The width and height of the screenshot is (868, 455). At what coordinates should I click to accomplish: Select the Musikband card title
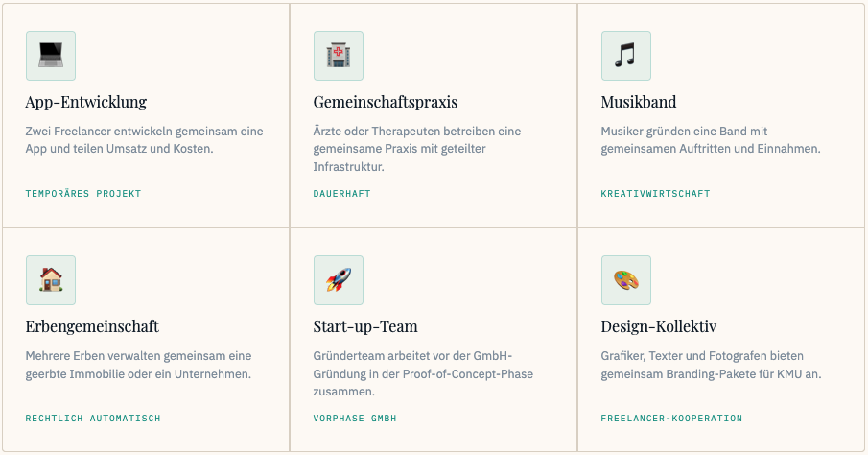pyautogui.click(x=639, y=102)
